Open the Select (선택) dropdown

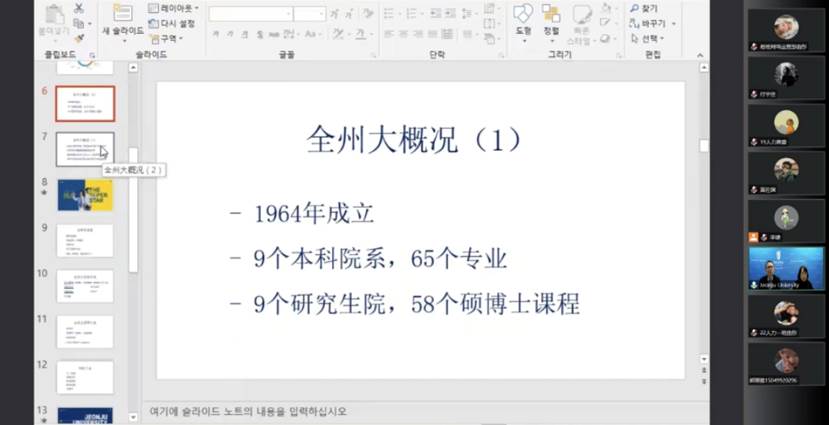click(x=648, y=38)
